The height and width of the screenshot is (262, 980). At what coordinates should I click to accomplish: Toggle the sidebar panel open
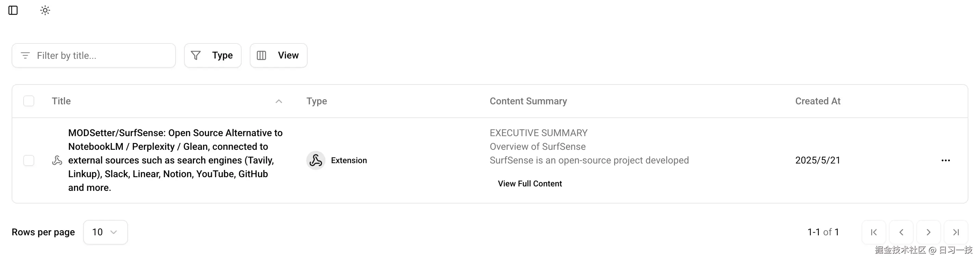(14, 10)
